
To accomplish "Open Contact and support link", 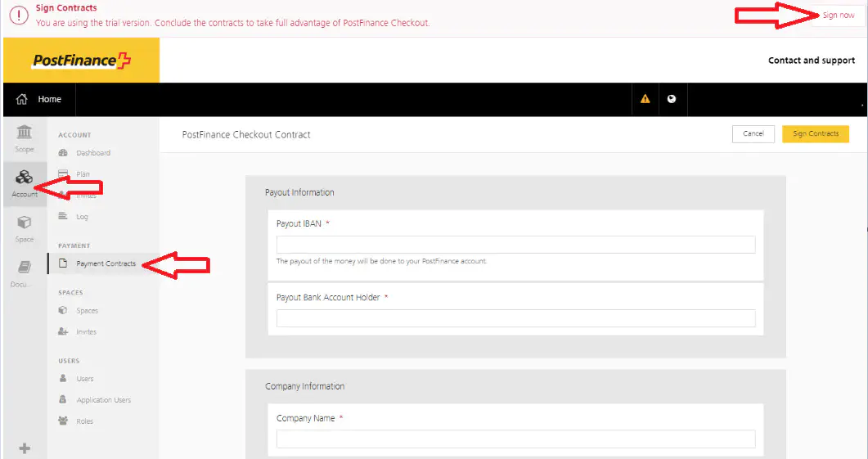I will pos(811,61).
